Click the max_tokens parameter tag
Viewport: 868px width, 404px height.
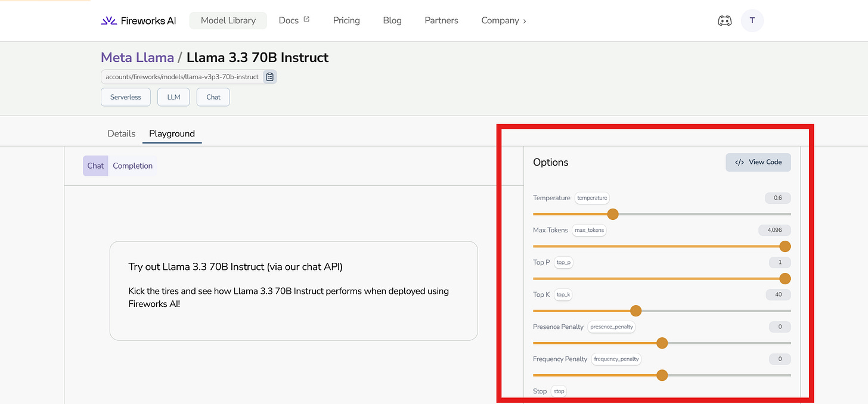click(x=589, y=230)
